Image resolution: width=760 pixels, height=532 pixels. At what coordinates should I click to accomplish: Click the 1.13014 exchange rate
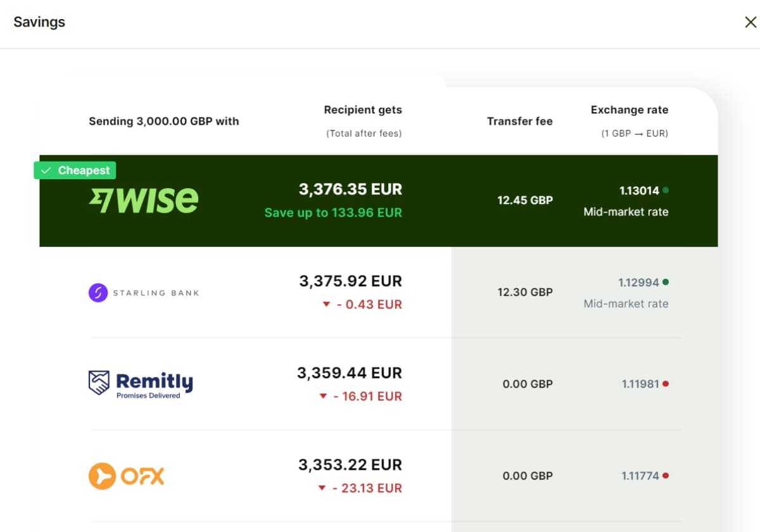[x=639, y=190]
